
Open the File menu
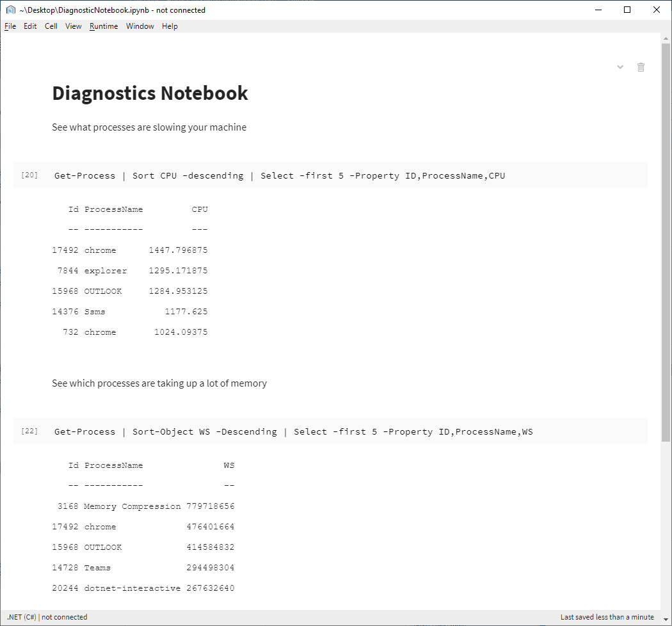(10, 26)
